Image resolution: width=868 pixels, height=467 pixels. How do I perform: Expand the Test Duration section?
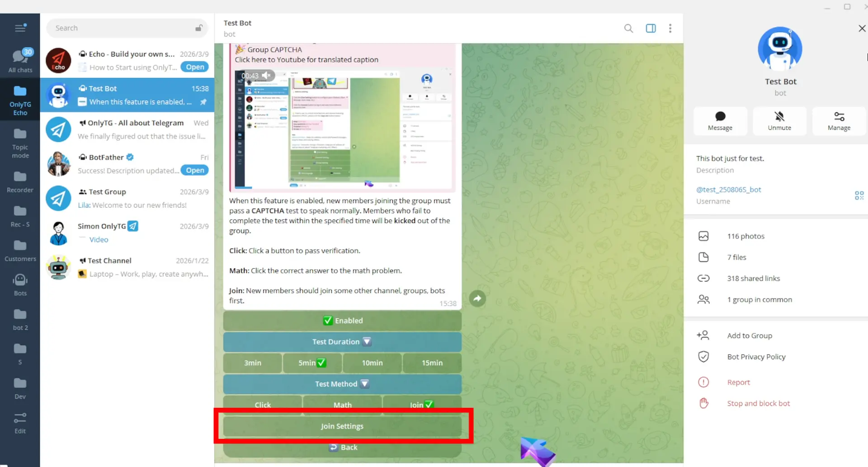(342, 342)
